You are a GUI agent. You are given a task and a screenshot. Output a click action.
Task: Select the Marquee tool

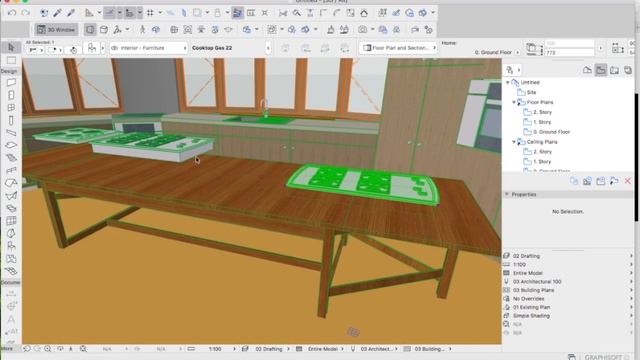[11, 60]
